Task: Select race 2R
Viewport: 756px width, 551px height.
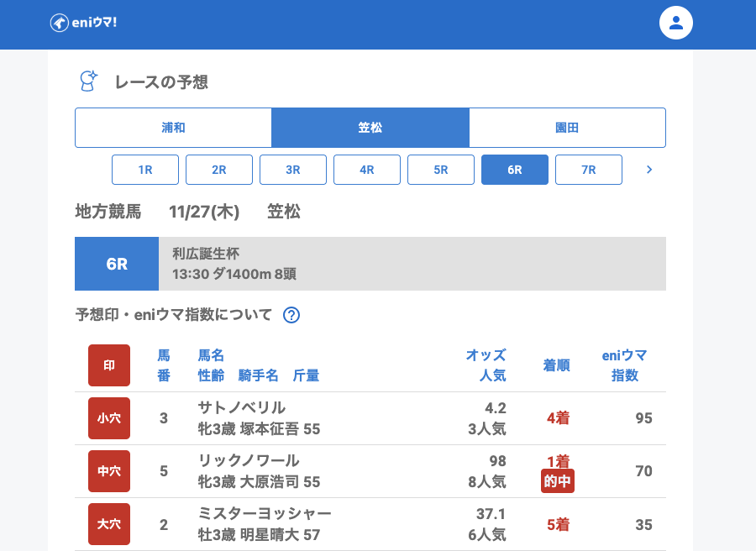Action: [219, 170]
